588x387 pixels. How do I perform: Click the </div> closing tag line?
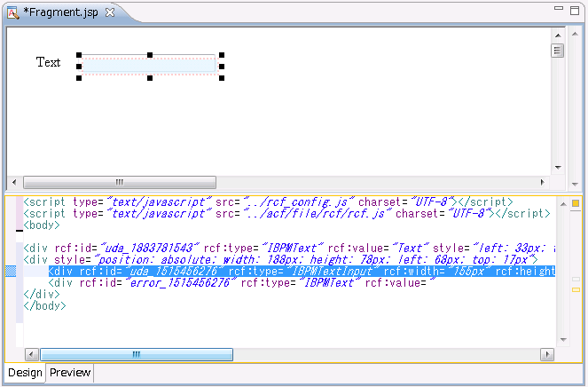(x=42, y=295)
